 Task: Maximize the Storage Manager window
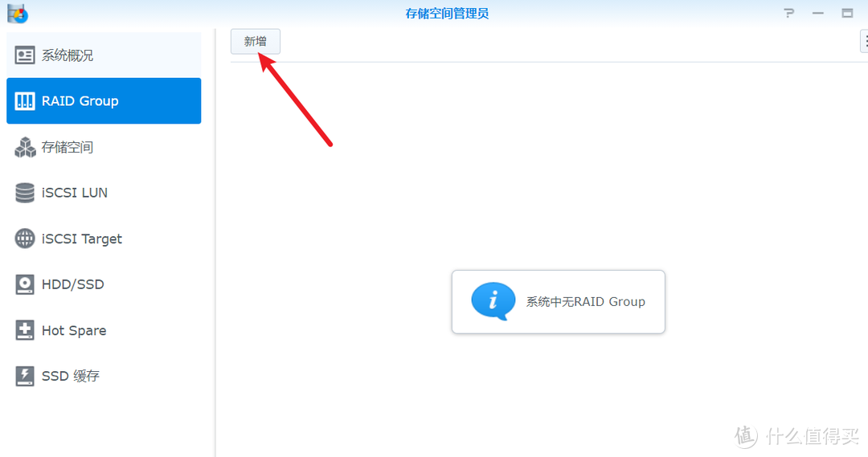[847, 14]
